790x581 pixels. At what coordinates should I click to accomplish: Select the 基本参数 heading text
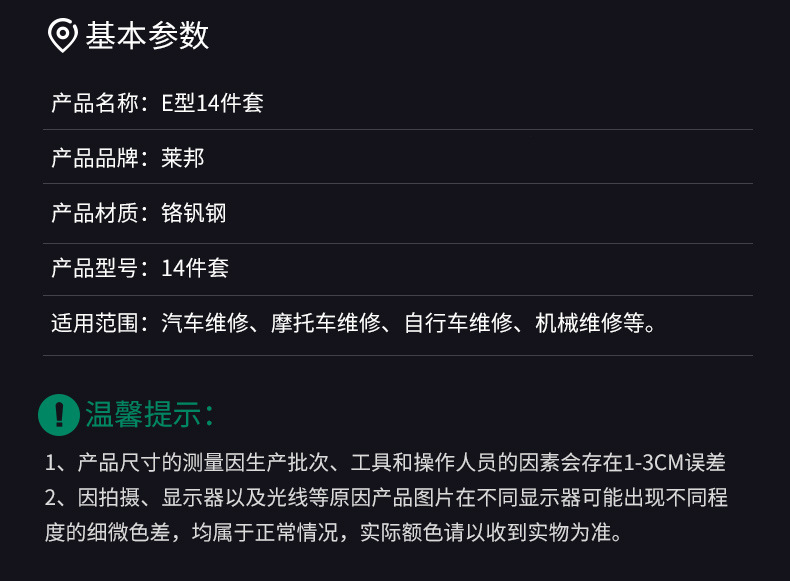(x=147, y=36)
